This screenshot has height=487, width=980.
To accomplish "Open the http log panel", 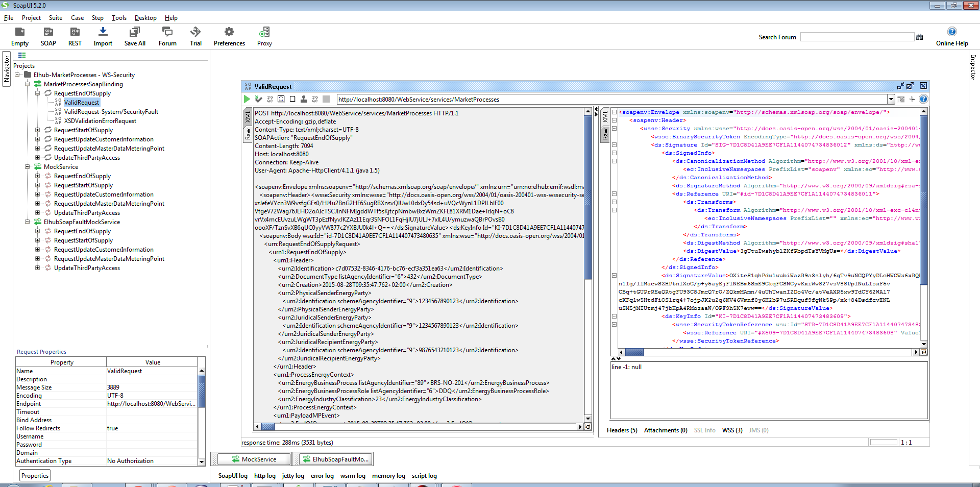I will pos(264,476).
